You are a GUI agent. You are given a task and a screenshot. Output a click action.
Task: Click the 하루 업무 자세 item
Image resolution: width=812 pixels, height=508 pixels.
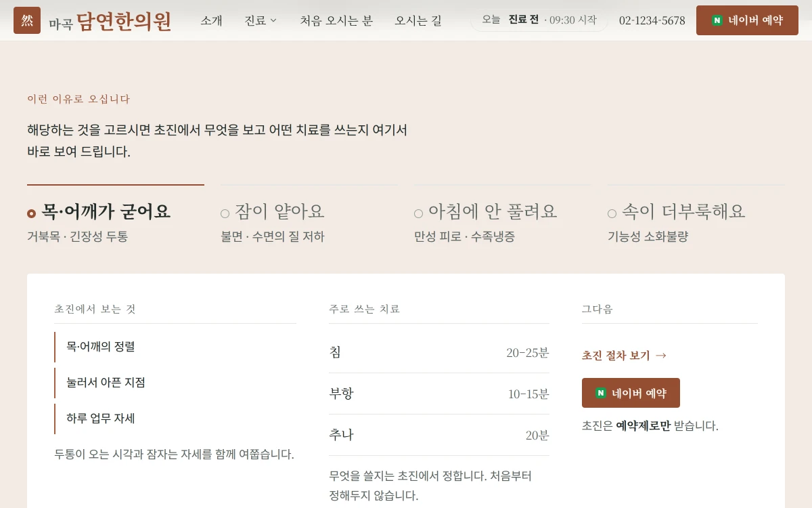(x=175, y=419)
